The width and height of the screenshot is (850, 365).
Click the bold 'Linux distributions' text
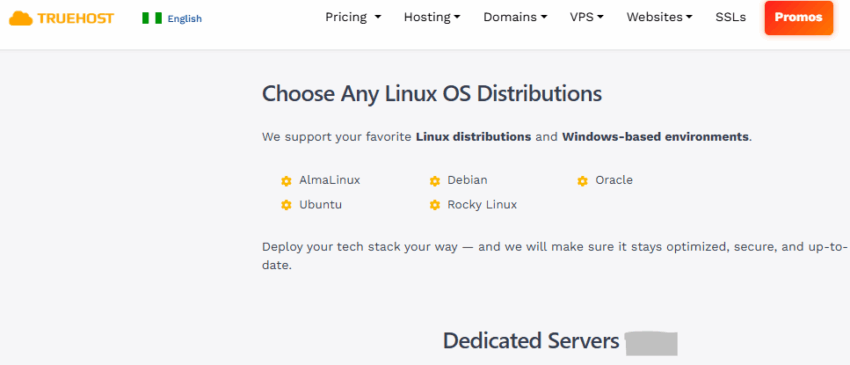tap(473, 137)
